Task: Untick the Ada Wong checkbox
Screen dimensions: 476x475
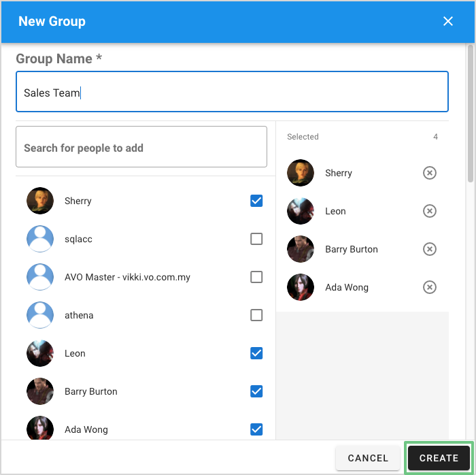Action: 256,429
